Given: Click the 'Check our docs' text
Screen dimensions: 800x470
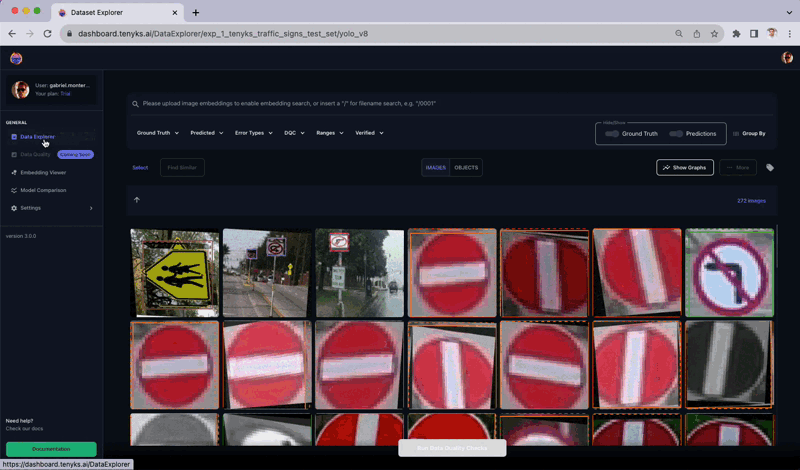Looking at the screenshot, I should coord(24,429).
